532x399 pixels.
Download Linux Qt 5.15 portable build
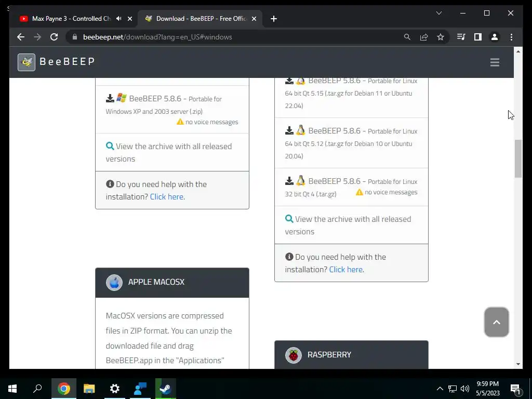(x=351, y=93)
